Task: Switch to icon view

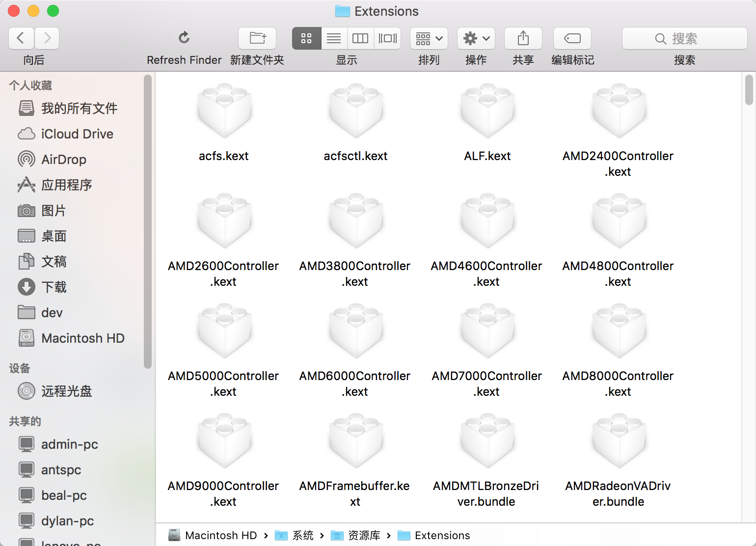Action: 307,38
